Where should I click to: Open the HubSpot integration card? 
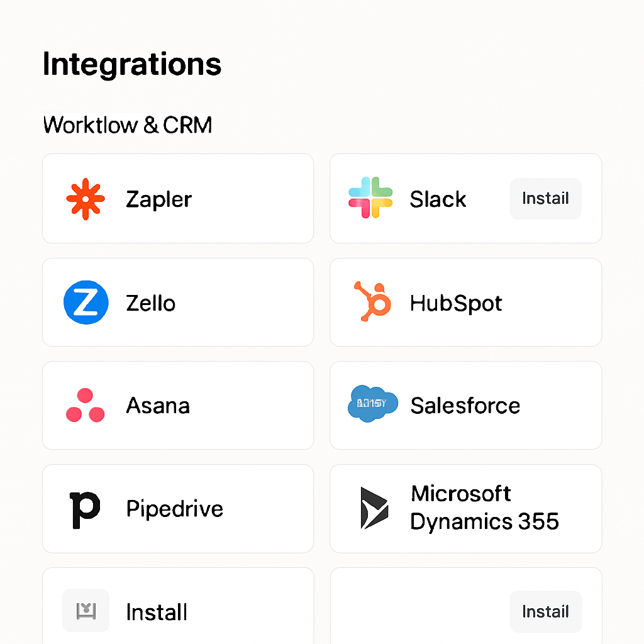(465, 302)
